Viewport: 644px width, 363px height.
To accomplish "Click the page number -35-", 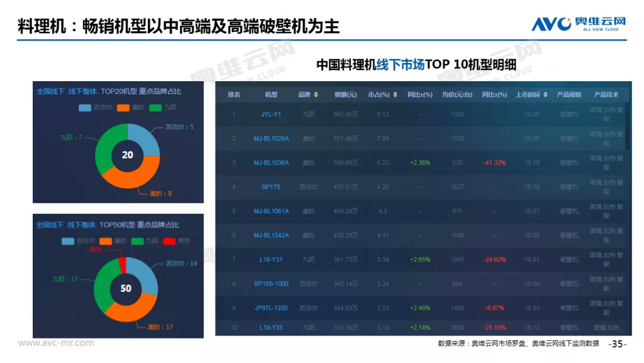I will coord(617,344).
